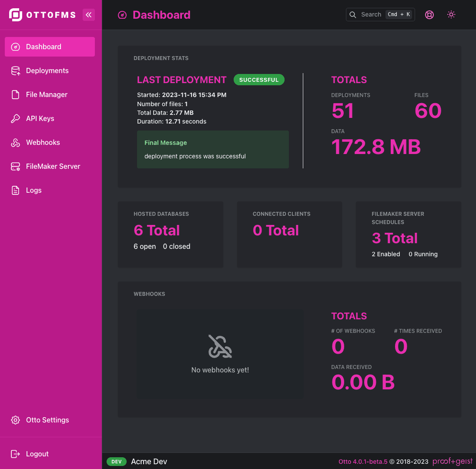Open the Otto Settings gear icon
The width and height of the screenshot is (476, 469).
tap(15, 420)
